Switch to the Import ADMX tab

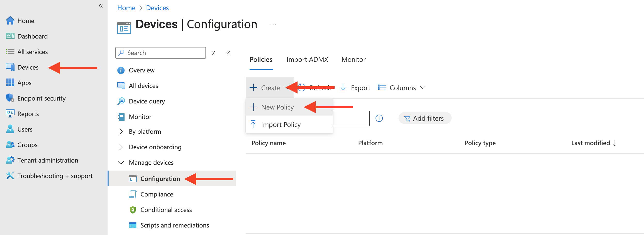(307, 60)
